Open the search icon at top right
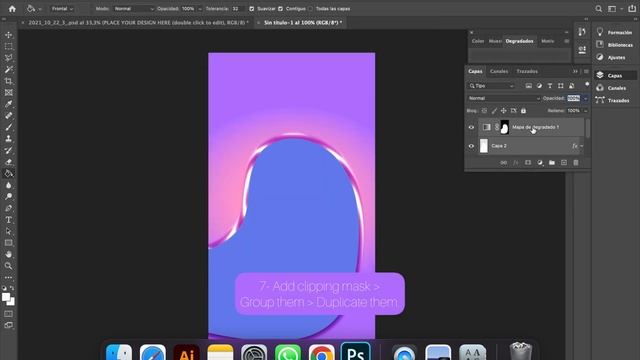640x360 pixels. click(598, 9)
